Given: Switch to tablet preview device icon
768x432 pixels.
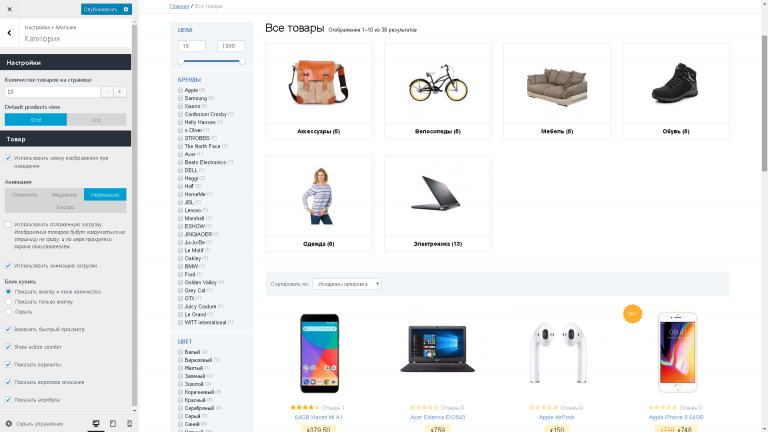Looking at the screenshot, I should coord(113,424).
